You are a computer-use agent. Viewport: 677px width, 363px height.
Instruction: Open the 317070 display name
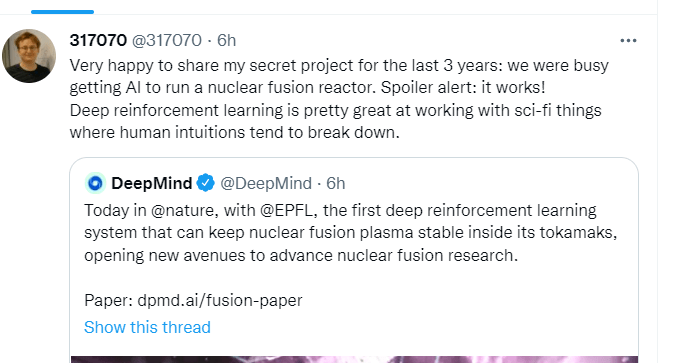(x=98, y=41)
